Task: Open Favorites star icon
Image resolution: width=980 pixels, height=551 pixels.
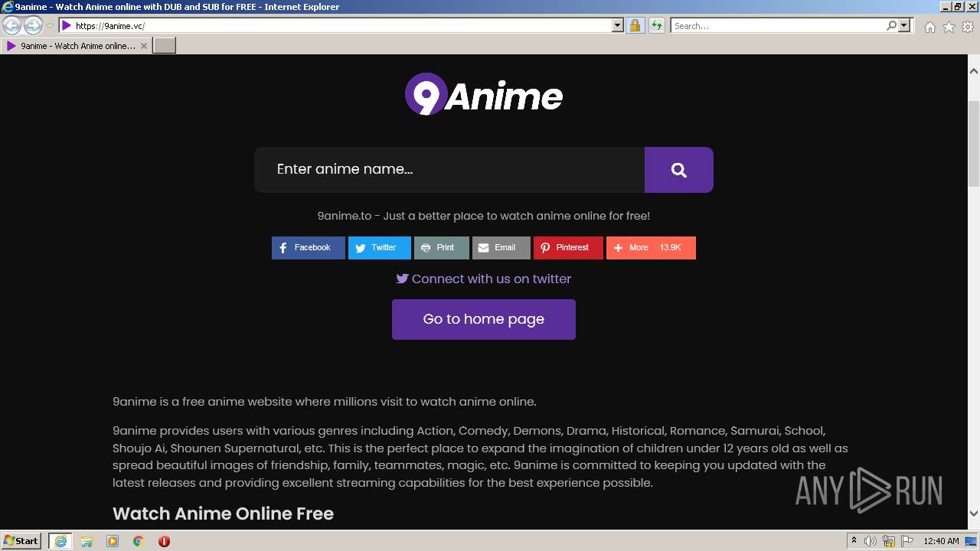Action: click(x=949, y=27)
